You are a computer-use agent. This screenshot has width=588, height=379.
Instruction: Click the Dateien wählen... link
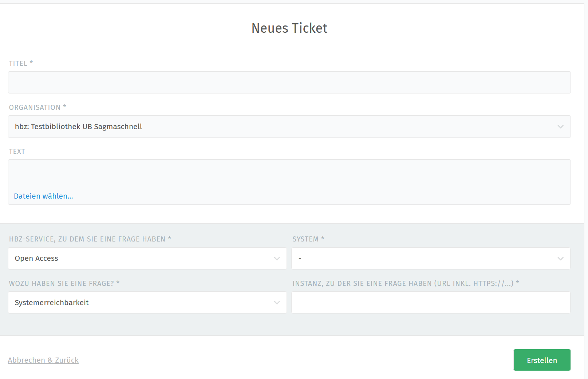(43, 196)
